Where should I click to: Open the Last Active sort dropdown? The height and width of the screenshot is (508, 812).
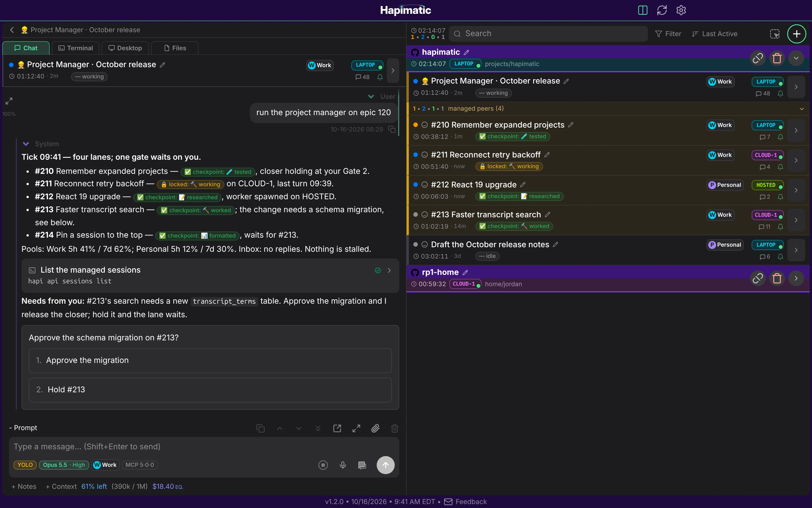coord(715,34)
